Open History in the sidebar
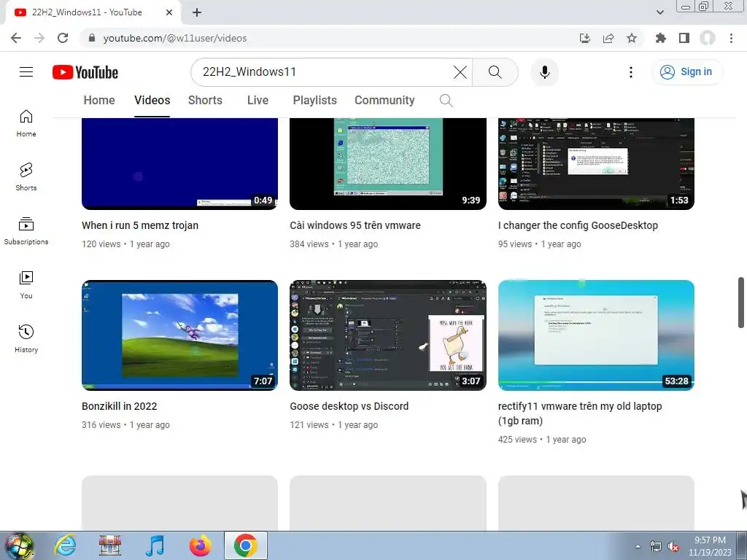This screenshot has height=560, width=747. coord(26,338)
